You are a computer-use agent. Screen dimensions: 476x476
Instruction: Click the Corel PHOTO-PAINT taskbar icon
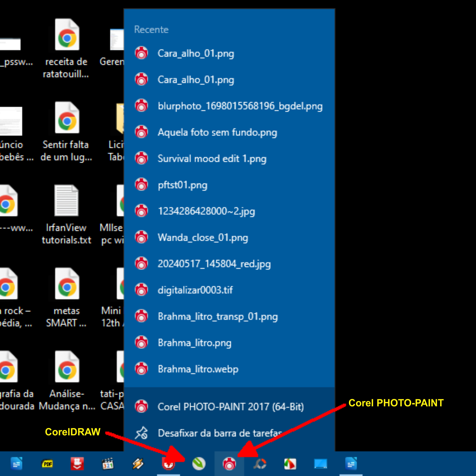229,464
